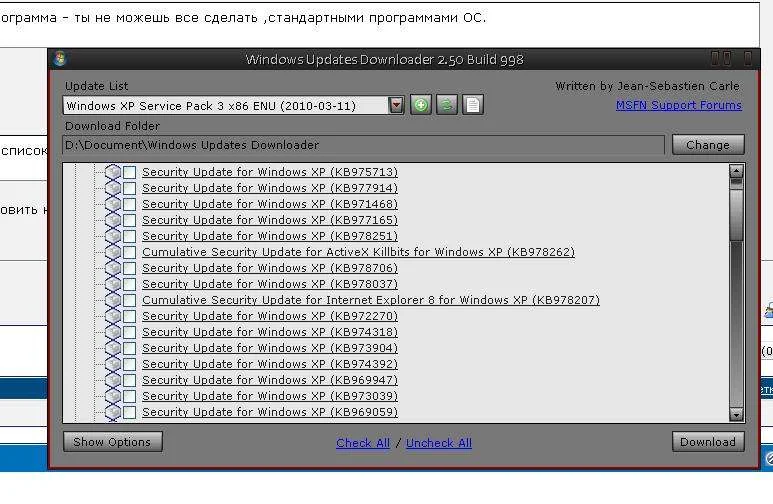Click the green add update list icon
The width and height of the screenshot is (773, 504).
421,105
